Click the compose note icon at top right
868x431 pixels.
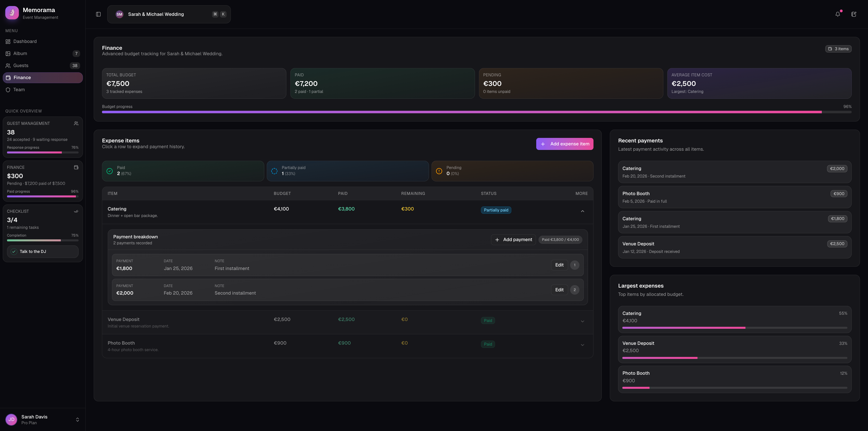[x=854, y=14]
